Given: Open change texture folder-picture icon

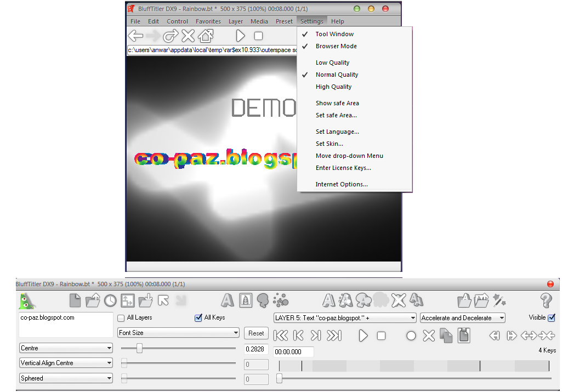Looking at the screenshot, I should pyautogui.click(x=481, y=300).
